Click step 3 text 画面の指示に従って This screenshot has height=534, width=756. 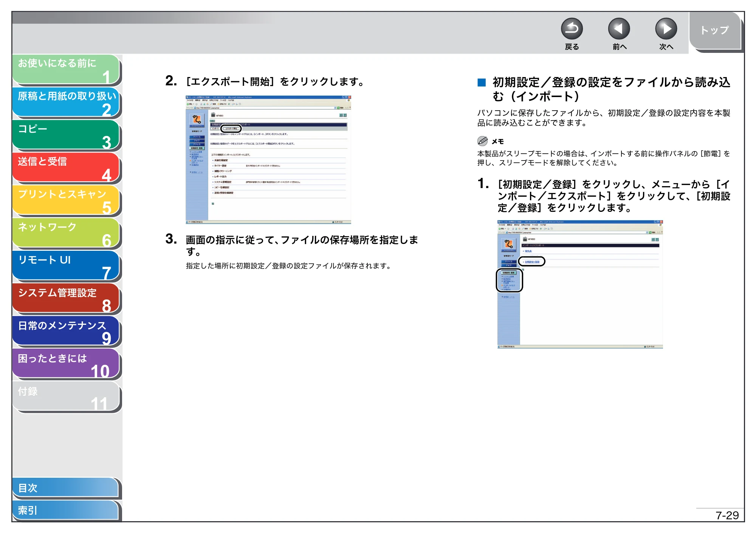tap(302, 245)
